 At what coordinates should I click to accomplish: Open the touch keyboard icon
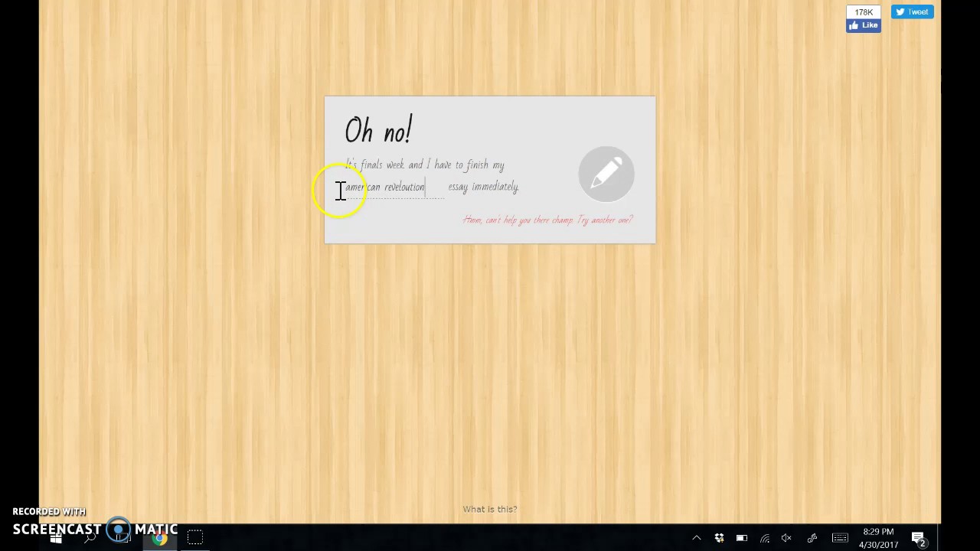[840, 538]
